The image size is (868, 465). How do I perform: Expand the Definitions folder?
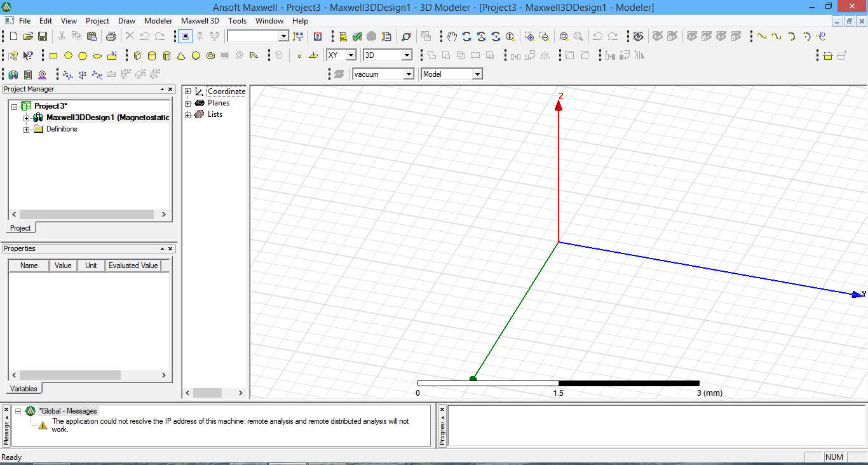point(26,129)
